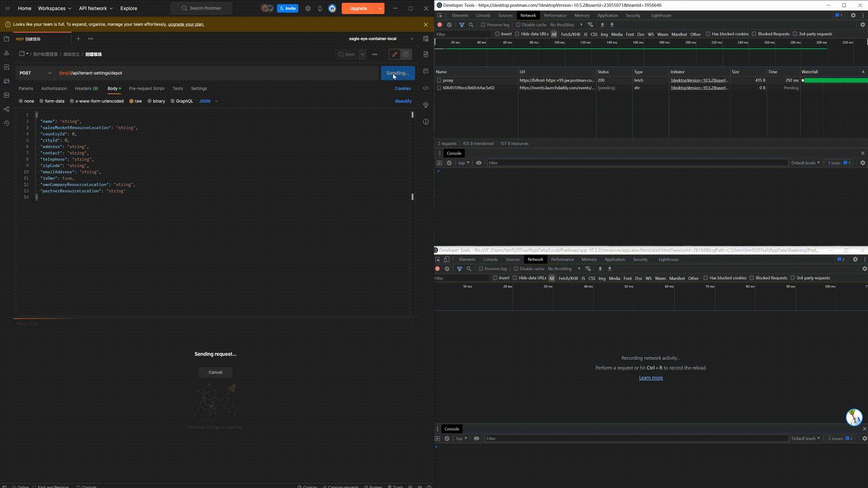Expand the eagle-eye-container-local environment selector
The width and height of the screenshot is (868, 488).
pos(412,39)
